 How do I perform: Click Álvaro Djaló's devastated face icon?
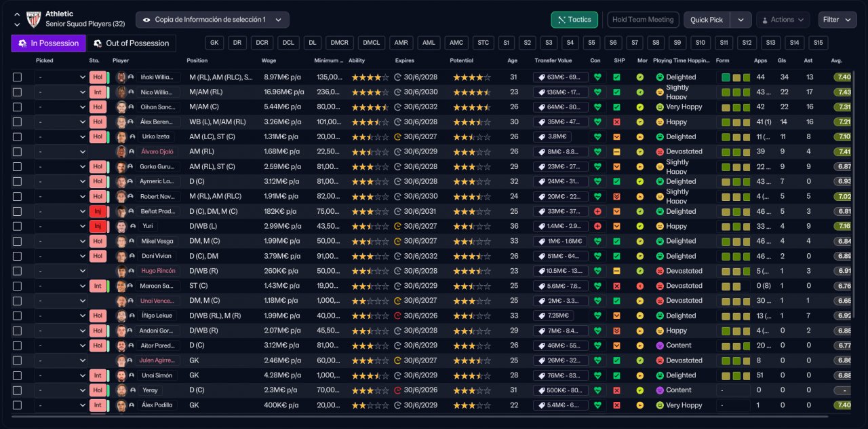(659, 152)
